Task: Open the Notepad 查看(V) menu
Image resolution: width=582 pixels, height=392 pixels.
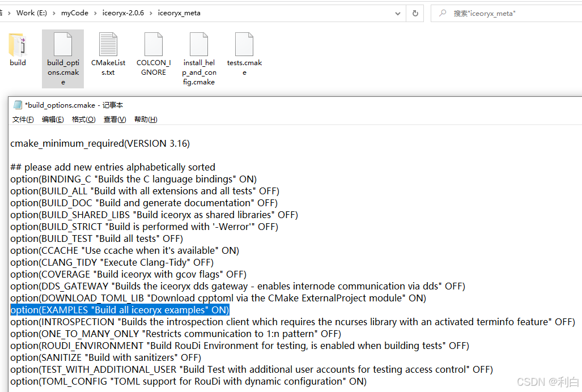Action: tap(114, 120)
